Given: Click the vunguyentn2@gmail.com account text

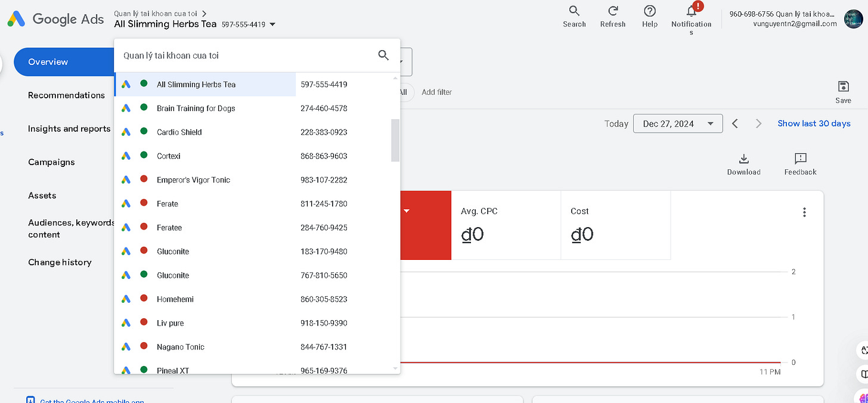Looking at the screenshot, I should point(795,24).
